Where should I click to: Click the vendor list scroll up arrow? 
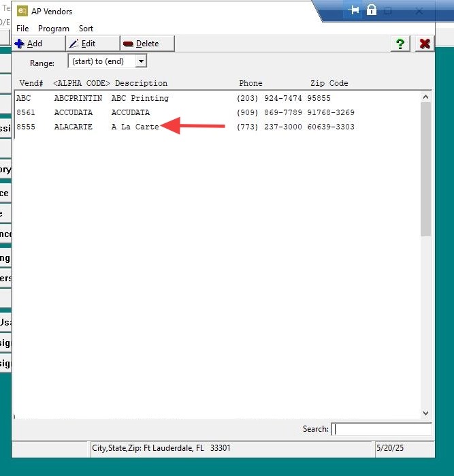point(425,97)
